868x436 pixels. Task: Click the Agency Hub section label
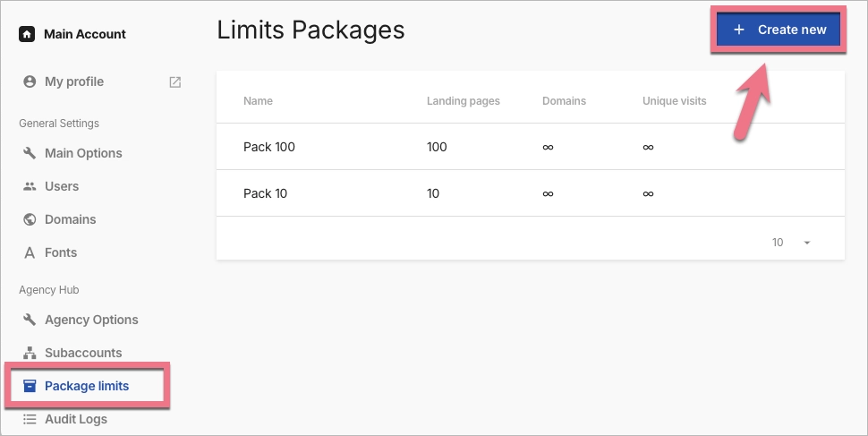pos(48,290)
